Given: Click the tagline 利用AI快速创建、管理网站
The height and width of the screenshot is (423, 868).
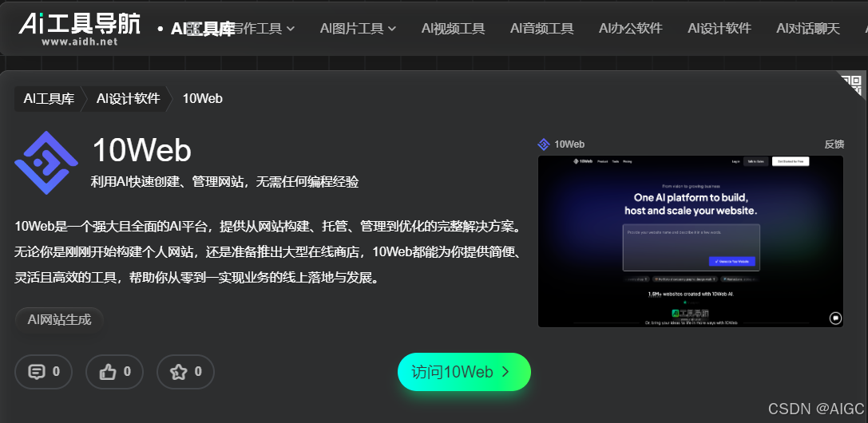Looking at the screenshot, I should click(x=224, y=181).
